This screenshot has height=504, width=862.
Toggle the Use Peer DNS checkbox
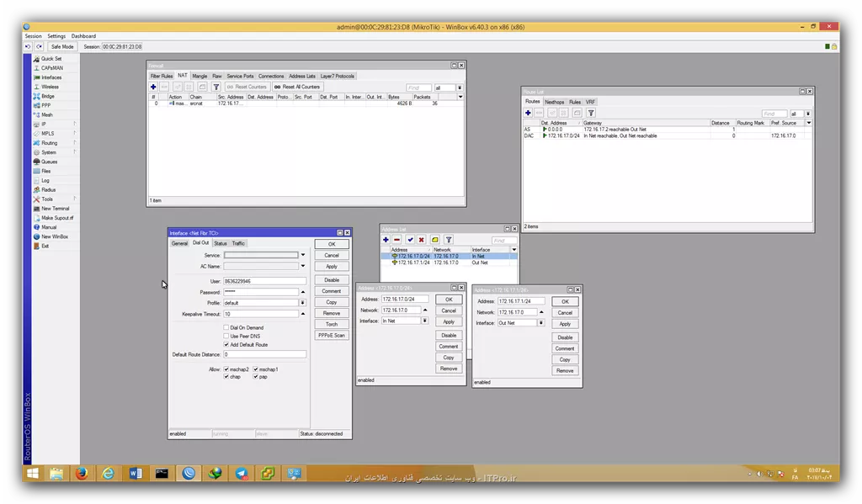click(x=226, y=336)
